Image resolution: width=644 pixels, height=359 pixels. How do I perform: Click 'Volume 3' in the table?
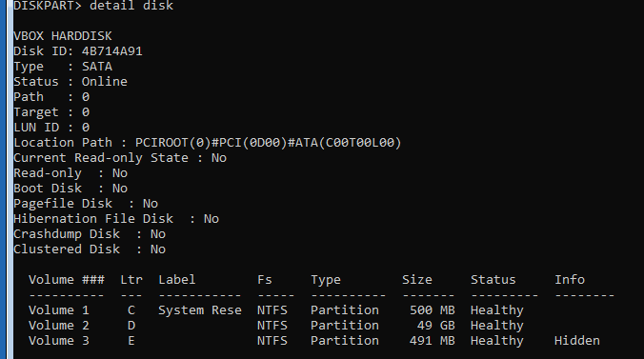coord(59,341)
